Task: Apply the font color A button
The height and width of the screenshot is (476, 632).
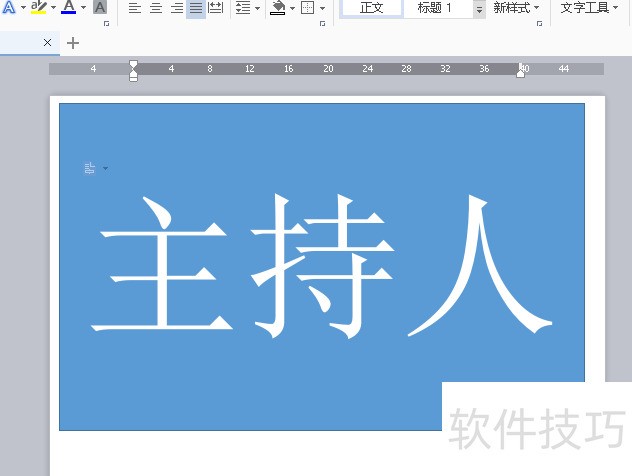Action: (x=68, y=8)
